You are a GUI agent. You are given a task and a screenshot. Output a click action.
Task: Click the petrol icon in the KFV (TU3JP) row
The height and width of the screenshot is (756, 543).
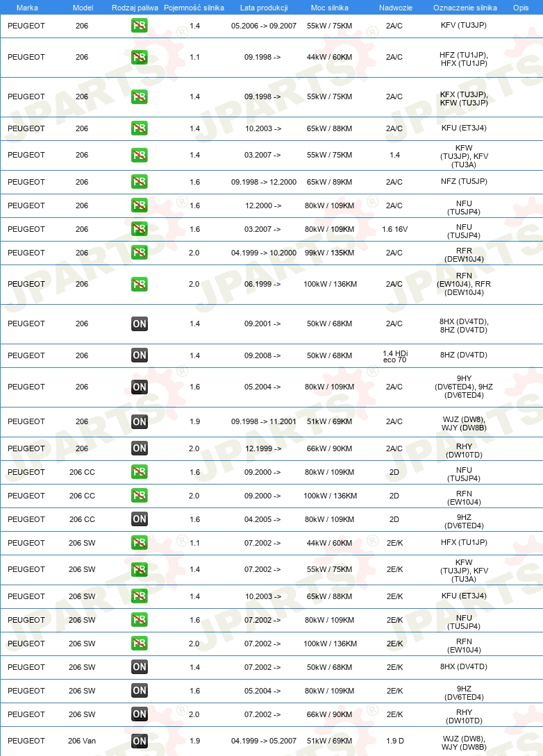pos(140,26)
